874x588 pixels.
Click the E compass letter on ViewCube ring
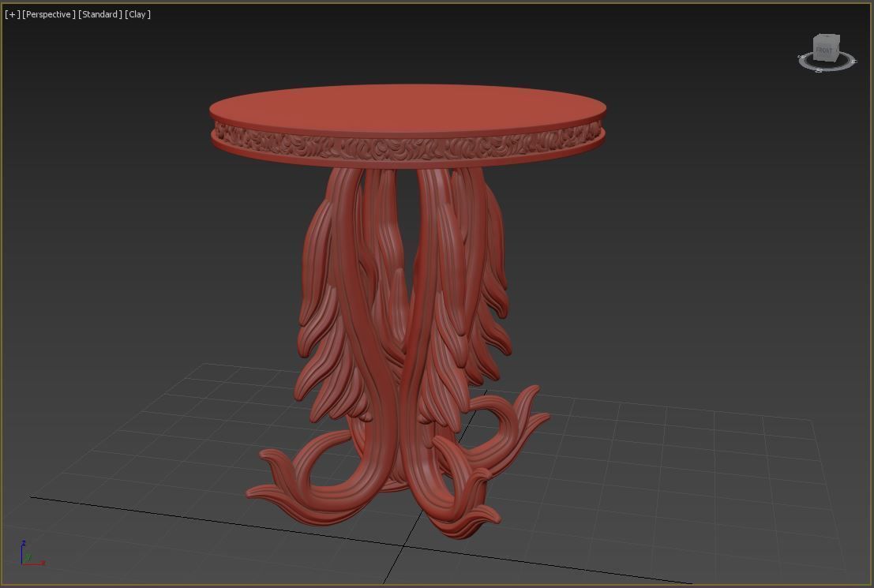coord(853,61)
